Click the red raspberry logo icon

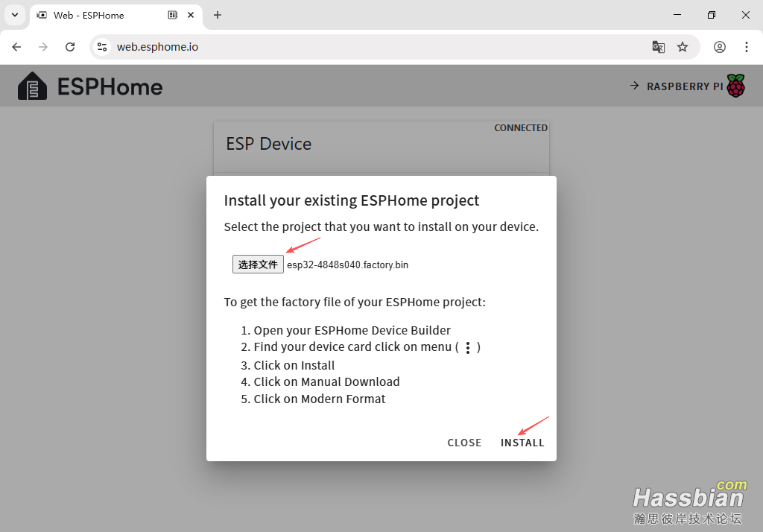[736, 86]
